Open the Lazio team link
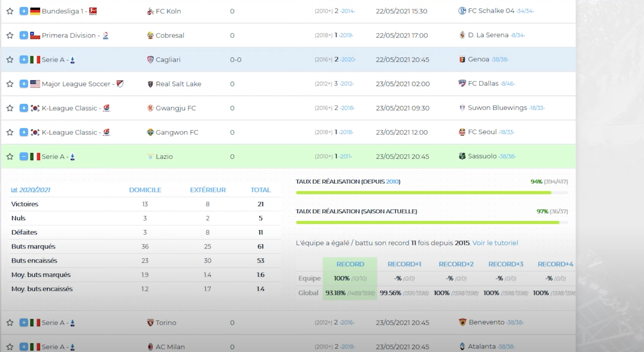Image resolution: width=644 pixels, height=352 pixels. tap(164, 157)
